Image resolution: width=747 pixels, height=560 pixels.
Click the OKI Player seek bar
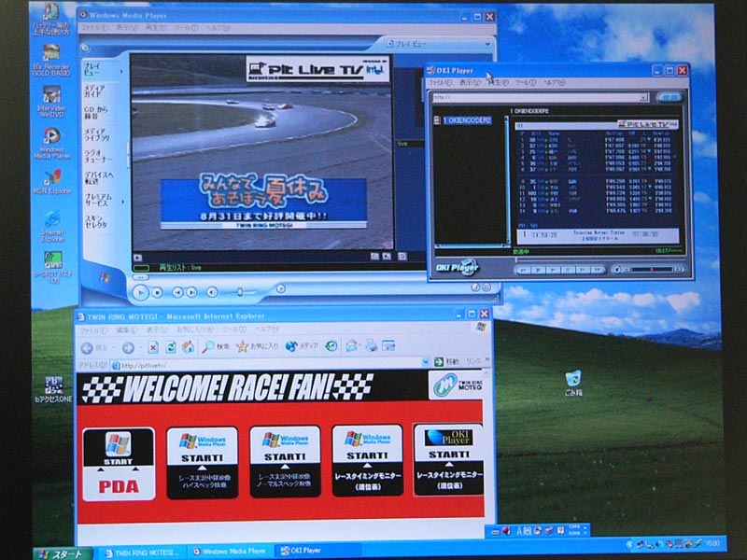coord(599,259)
